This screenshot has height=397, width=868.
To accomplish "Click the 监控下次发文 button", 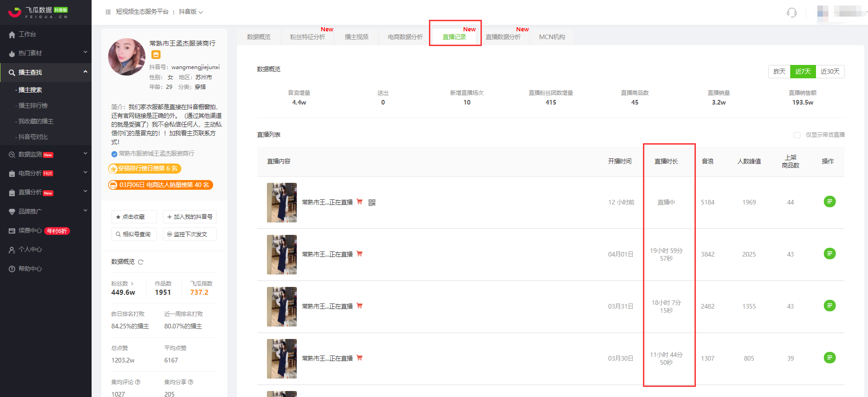I will [190, 234].
